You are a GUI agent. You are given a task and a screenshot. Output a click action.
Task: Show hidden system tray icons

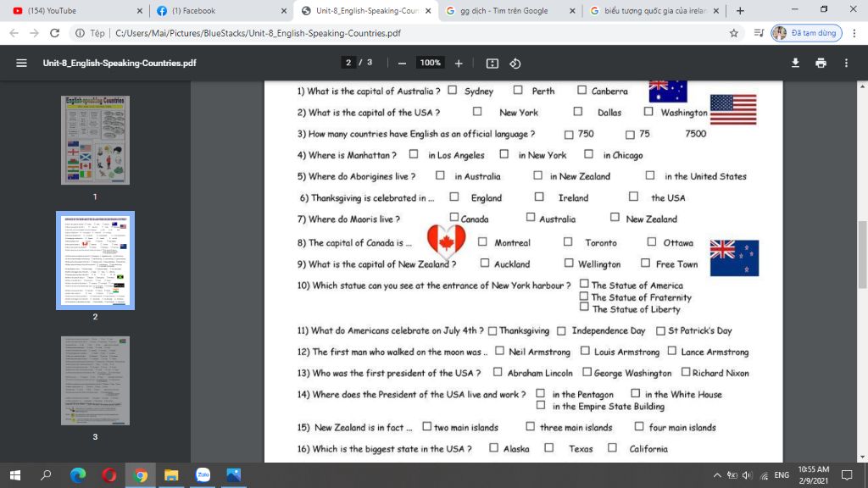point(717,475)
